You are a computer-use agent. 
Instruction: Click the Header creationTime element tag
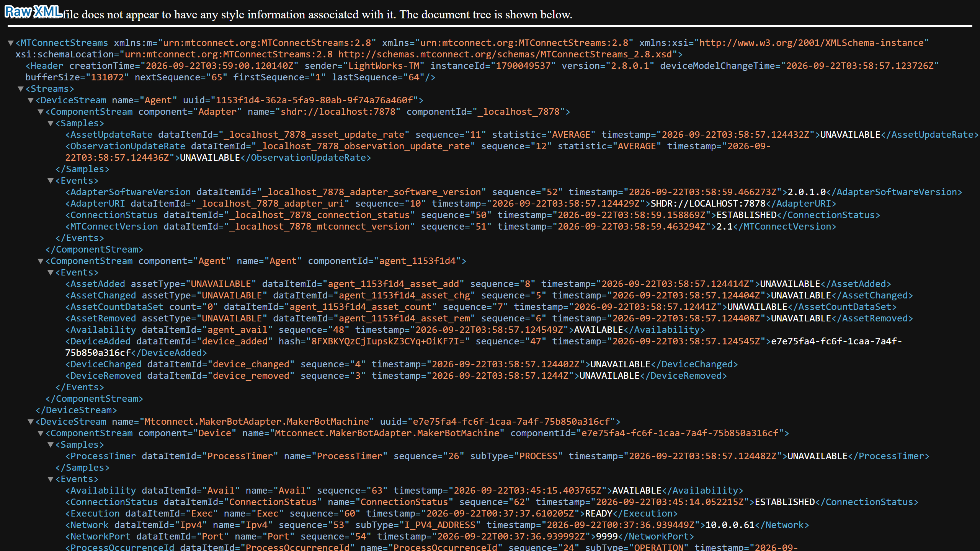coord(44,66)
